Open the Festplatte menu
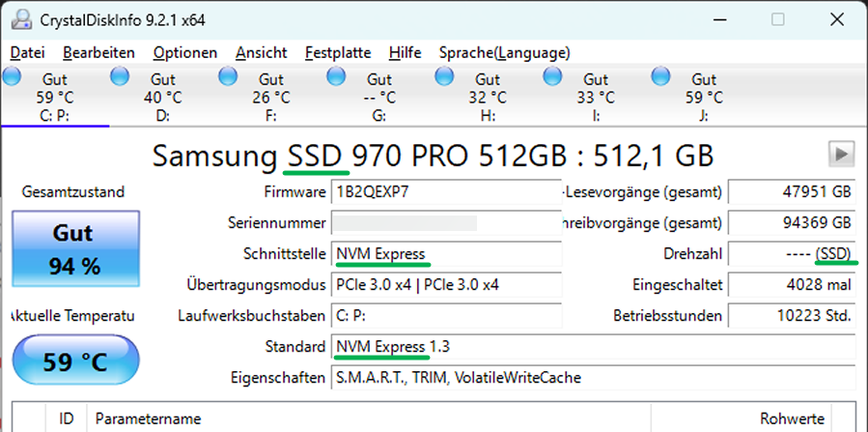This screenshot has height=432, width=868. pos(338,53)
